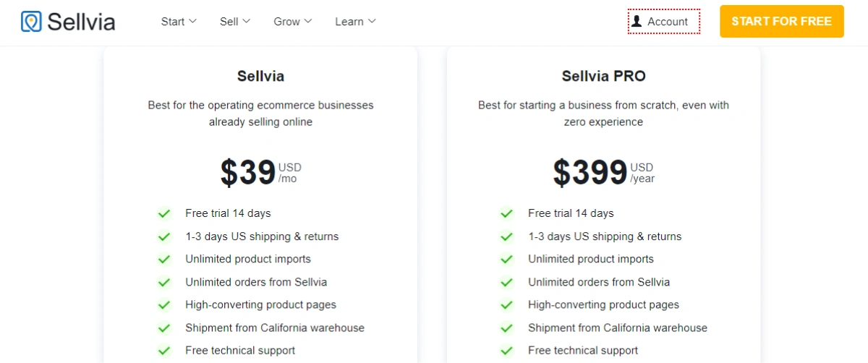Viewport: 868px width, 363px height.
Task: Click checkmark next to Sellvia Unlimited product imports
Action: pos(164,259)
